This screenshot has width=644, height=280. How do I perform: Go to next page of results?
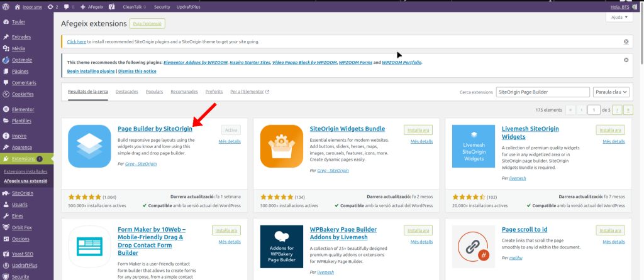(618, 110)
